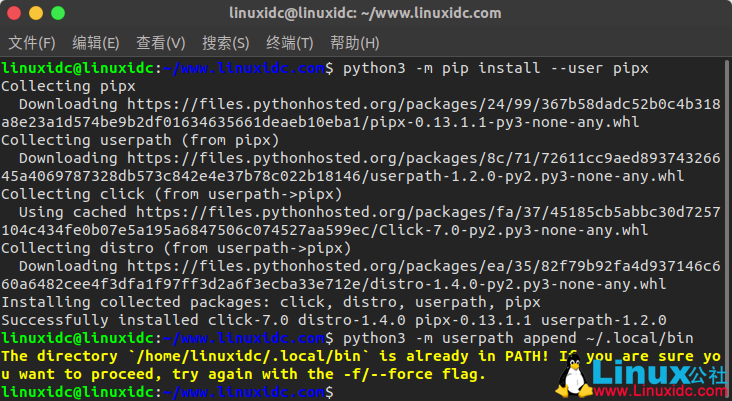This screenshot has height=401, width=732.
Task: Click 'python3 -m userpath append ~/.local/bin' command
Action: (x=518, y=338)
